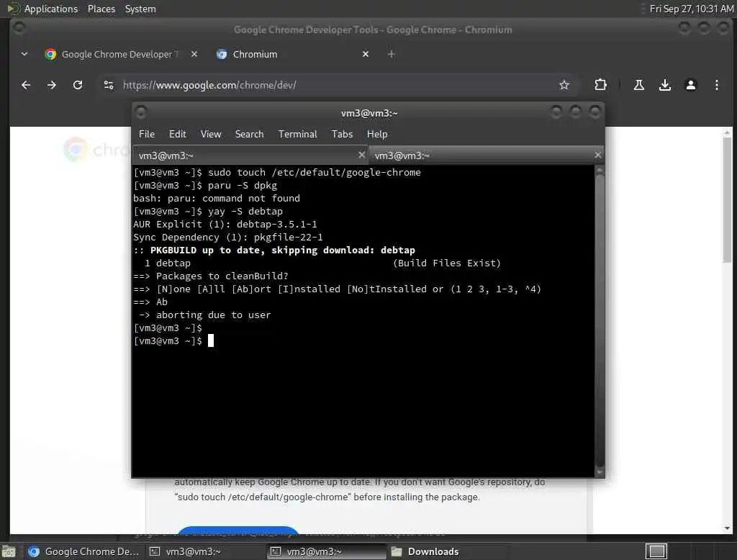Click 'Sync Dependency (1): pkgfile-22-1' line
This screenshot has height=560, width=737.
tap(228, 237)
